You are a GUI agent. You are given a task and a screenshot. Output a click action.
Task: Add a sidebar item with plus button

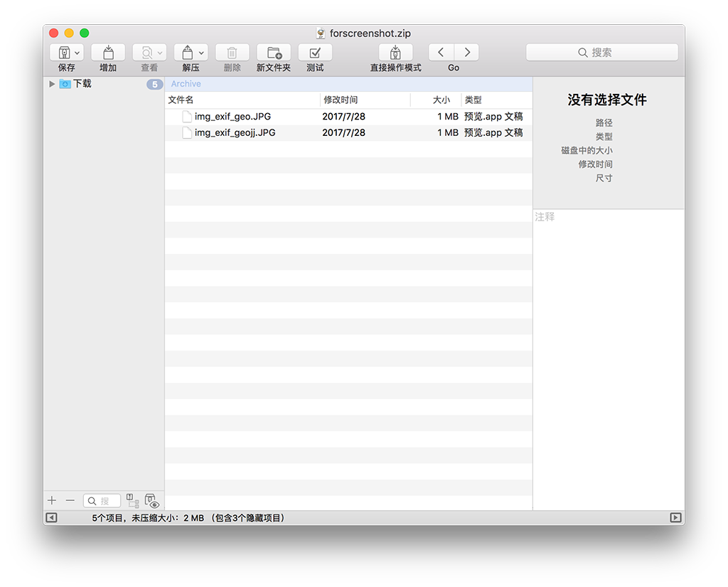pos(52,501)
